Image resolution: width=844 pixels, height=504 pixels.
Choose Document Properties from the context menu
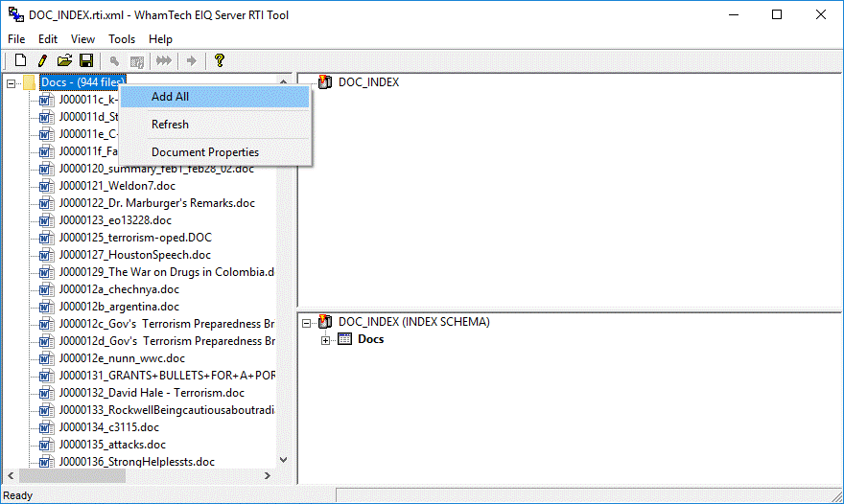coord(215,152)
